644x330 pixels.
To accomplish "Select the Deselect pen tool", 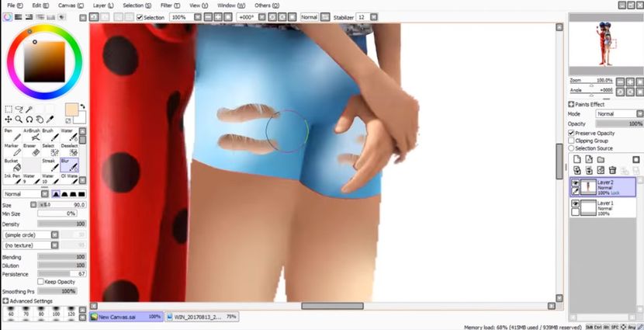I will pos(69,150).
